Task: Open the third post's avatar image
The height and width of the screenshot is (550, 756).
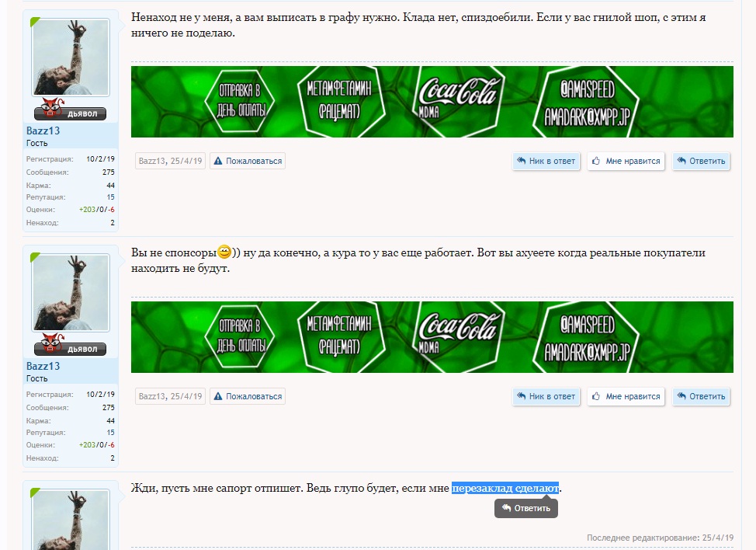Action: 71,520
